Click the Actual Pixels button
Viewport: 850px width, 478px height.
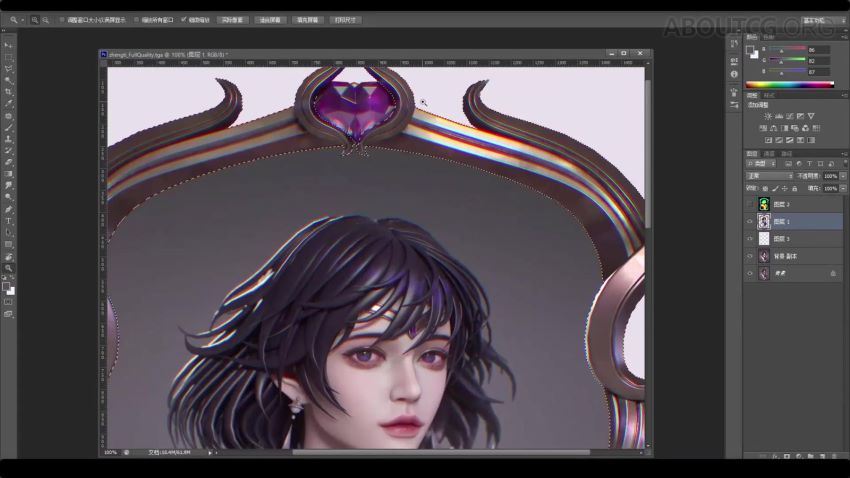click(x=233, y=20)
